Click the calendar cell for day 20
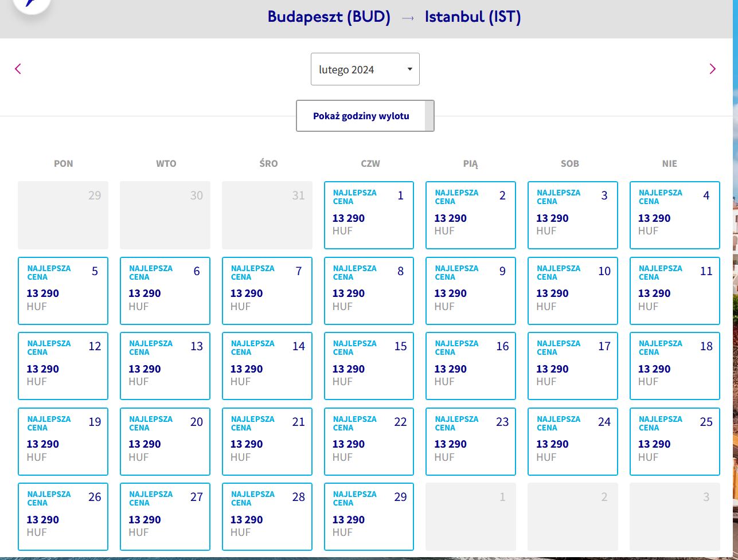Screen dimensions: 738x560 click(165, 441)
